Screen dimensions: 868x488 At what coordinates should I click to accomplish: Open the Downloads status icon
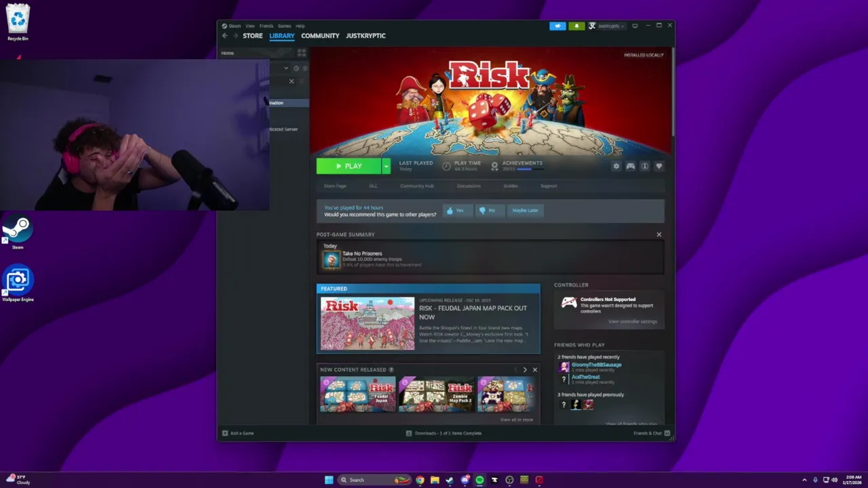(x=409, y=433)
